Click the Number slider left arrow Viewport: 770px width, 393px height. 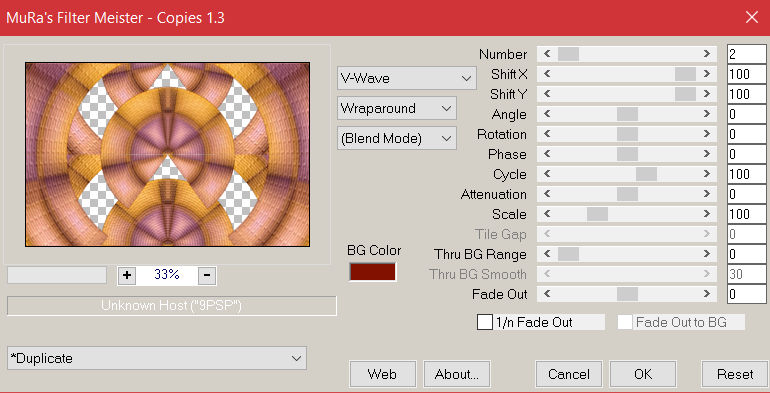pyautogui.click(x=547, y=54)
